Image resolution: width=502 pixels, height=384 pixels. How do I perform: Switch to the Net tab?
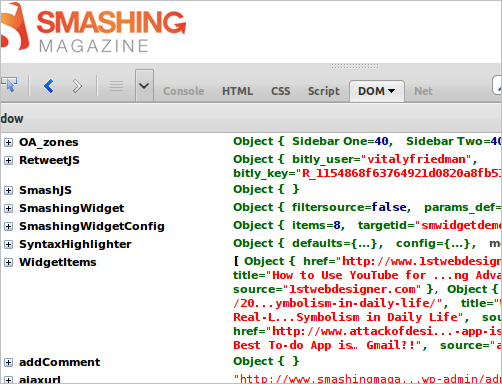pos(423,91)
